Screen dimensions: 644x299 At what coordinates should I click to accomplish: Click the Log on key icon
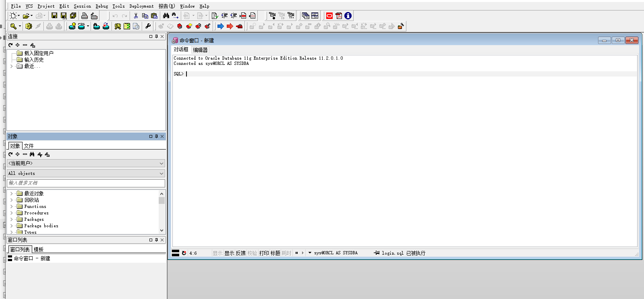13,26
